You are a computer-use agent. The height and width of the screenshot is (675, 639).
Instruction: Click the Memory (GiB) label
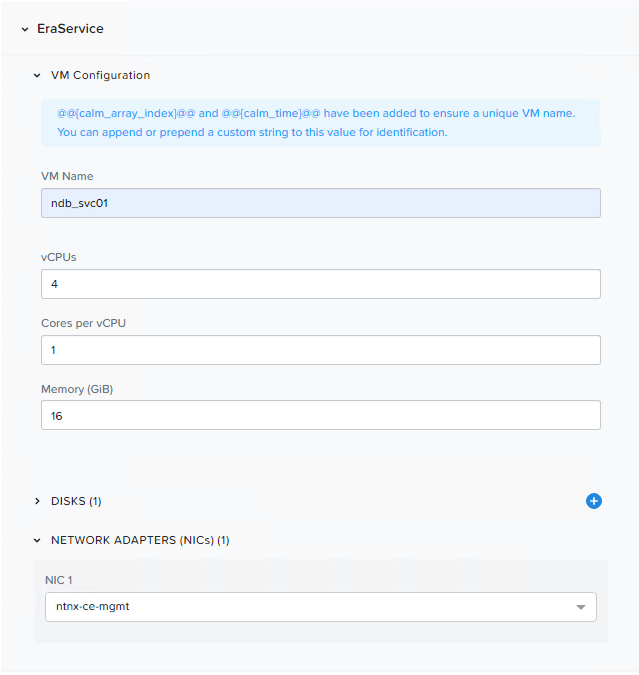(77, 389)
